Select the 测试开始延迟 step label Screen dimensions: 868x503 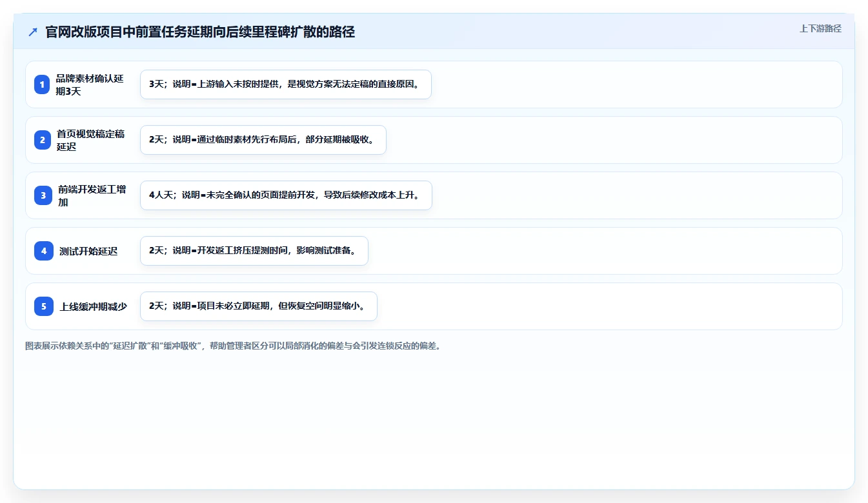(x=88, y=251)
